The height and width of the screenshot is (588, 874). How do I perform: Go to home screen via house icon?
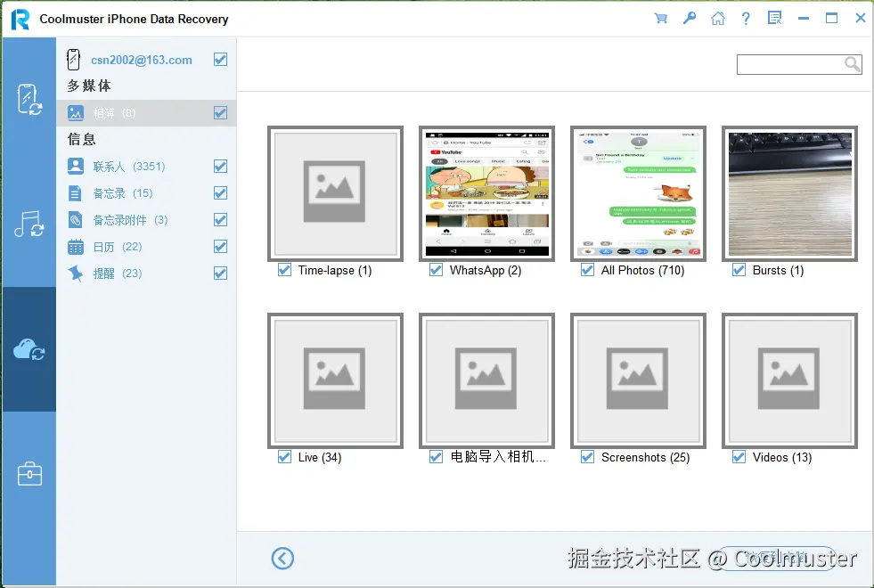(718, 18)
